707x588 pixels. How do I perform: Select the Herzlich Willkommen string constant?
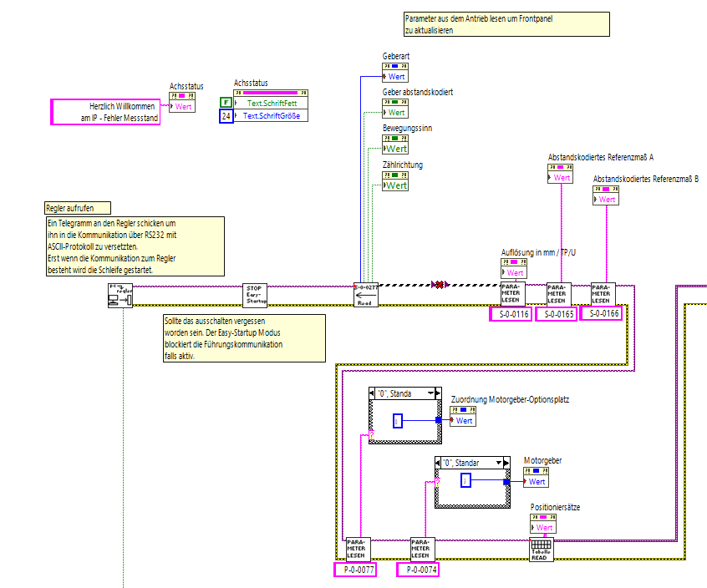(106, 112)
